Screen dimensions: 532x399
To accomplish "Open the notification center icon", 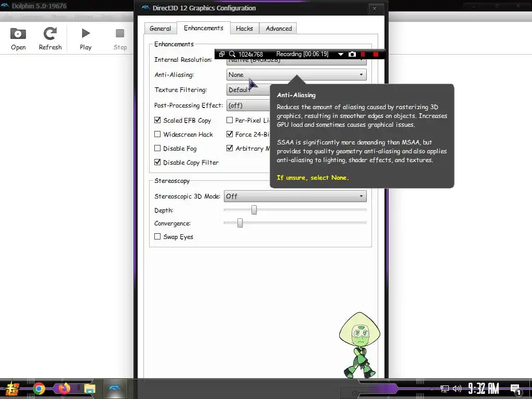I will coord(515,390).
